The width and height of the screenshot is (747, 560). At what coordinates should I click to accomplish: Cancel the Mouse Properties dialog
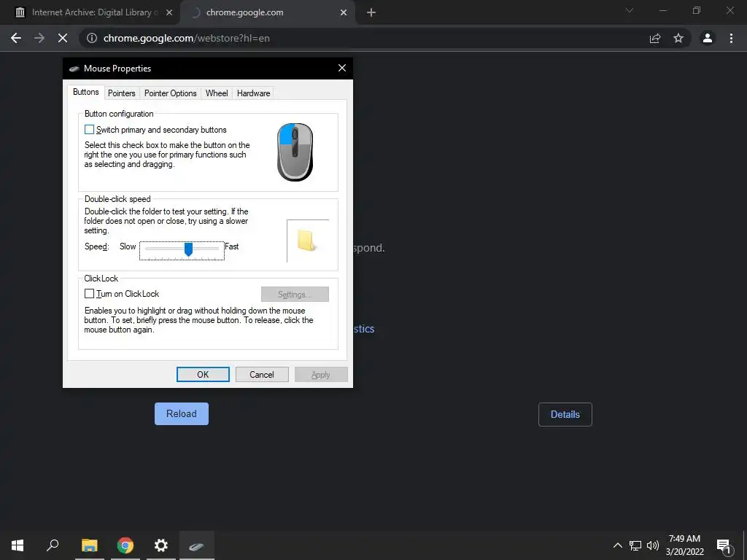pyautogui.click(x=262, y=374)
